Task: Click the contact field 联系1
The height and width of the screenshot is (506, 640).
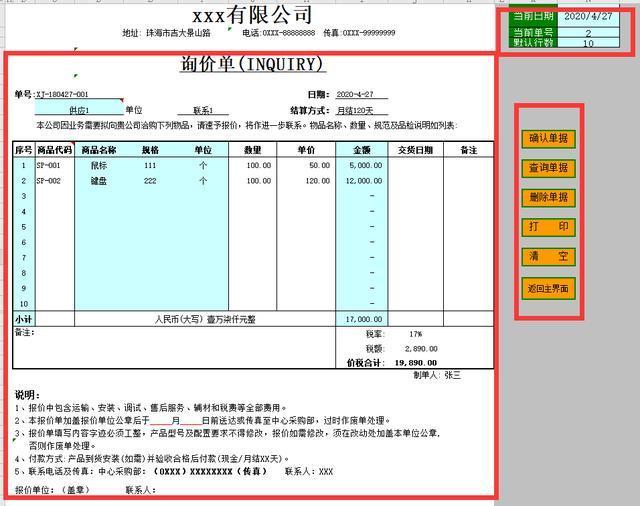Action: point(203,110)
